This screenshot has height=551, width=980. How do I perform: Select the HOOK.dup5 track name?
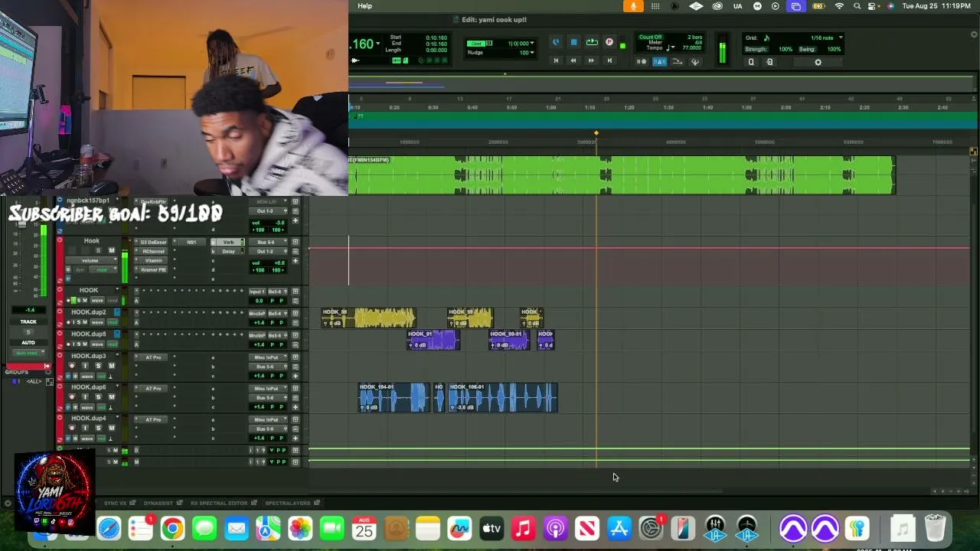(x=89, y=334)
